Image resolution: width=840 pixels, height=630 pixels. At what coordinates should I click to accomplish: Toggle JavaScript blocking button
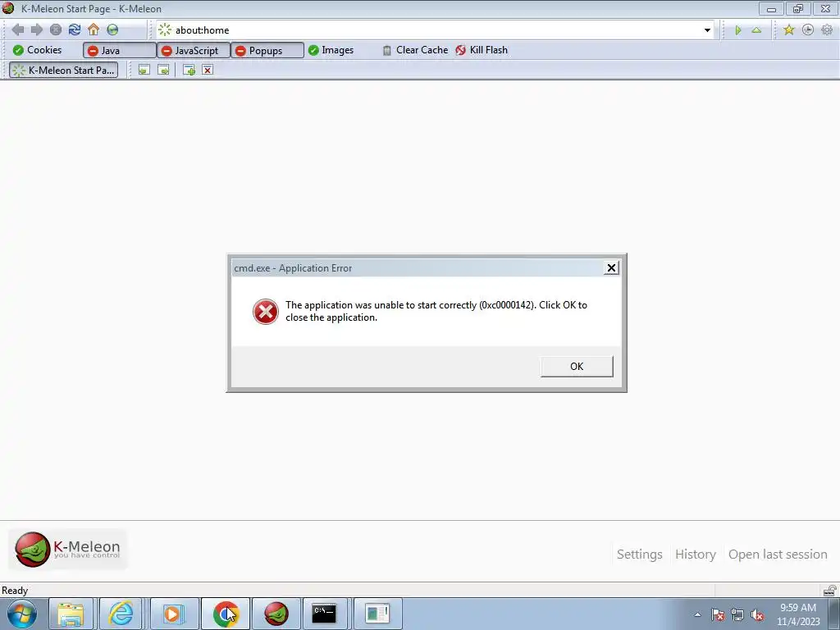(194, 50)
